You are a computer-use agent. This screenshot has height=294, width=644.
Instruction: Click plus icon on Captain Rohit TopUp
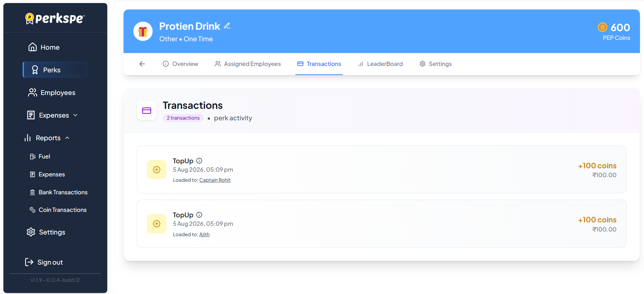click(157, 170)
